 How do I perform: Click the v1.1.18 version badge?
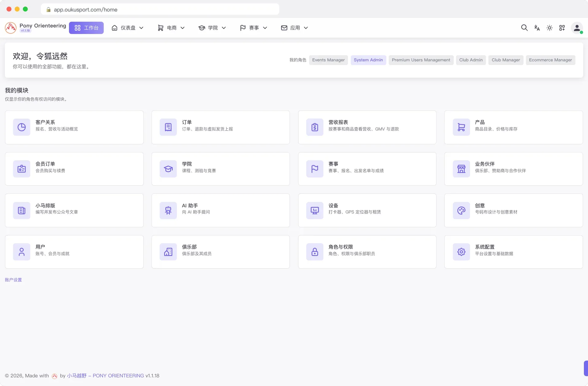(x=25, y=31)
